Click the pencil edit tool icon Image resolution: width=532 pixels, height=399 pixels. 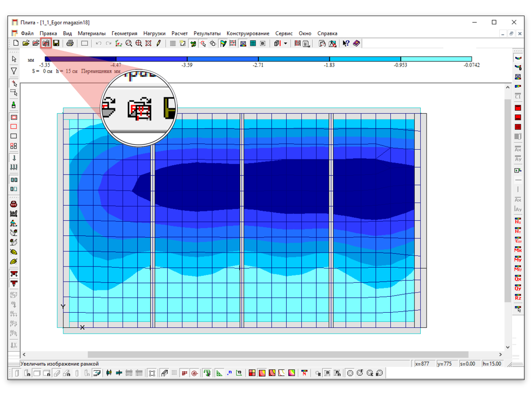tap(159, 44)
